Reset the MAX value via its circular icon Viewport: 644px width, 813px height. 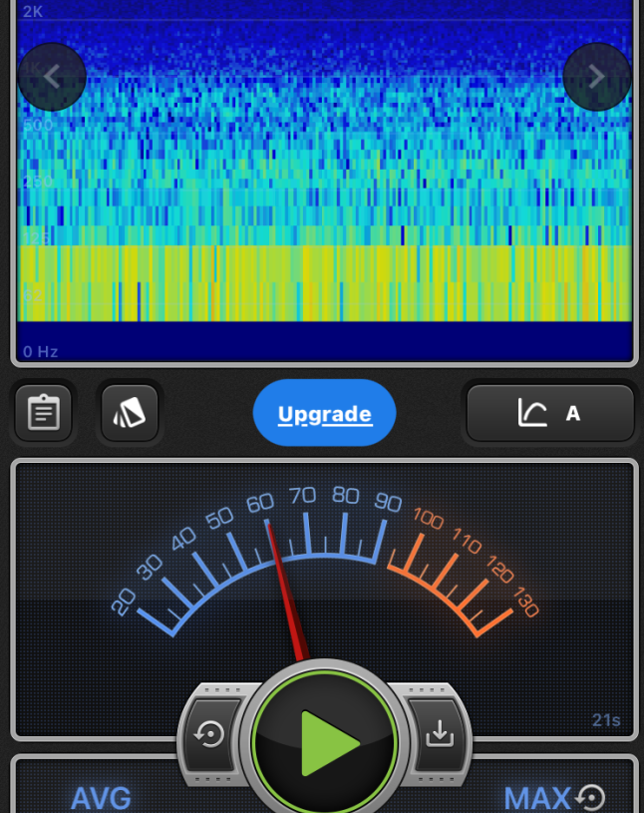pyautogui.click(x=591, y=798)
